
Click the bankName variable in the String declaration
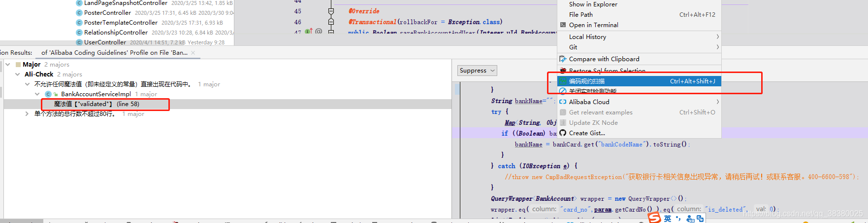pyautogui.click(x=528, y=101)
